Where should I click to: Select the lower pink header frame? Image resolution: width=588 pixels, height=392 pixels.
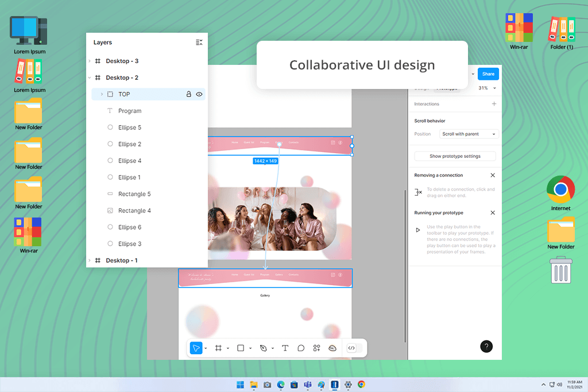[265, 278]
